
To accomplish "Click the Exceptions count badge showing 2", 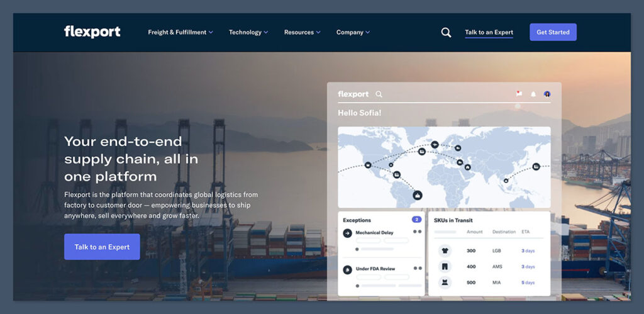I will pos(416,220).
